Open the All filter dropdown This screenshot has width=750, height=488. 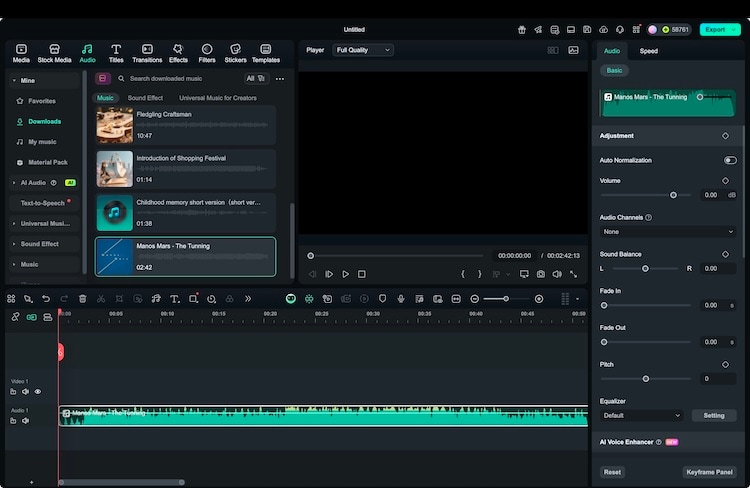(256, 78)
